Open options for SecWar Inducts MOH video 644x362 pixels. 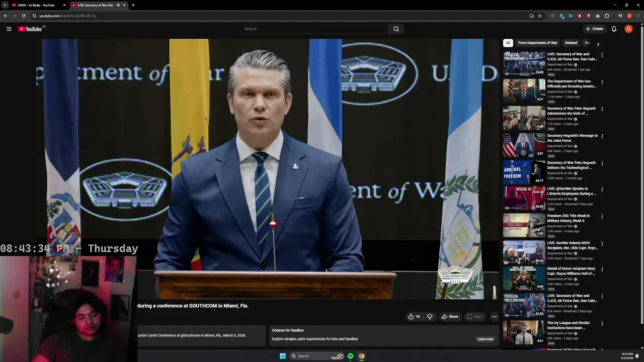pyautogui.click(x=602, y=244)
